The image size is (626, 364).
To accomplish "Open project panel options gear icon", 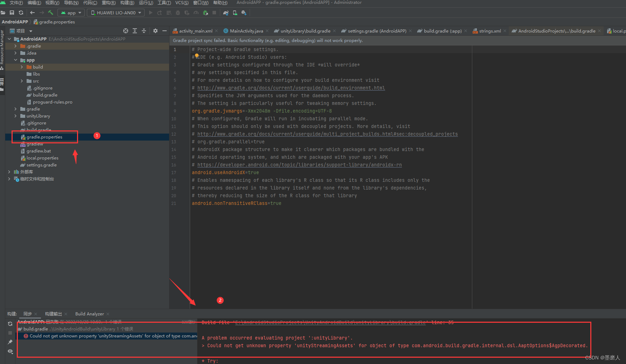I will click(155, 31).
